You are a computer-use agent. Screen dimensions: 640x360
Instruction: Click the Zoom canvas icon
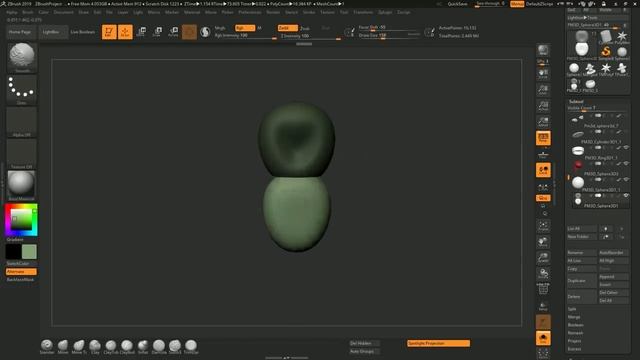click(x=543, y=90)
